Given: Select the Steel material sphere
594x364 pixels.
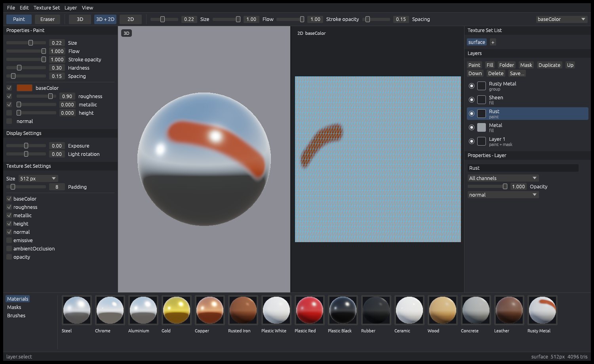Looking at the screenshot, I should tap(77, 310).
